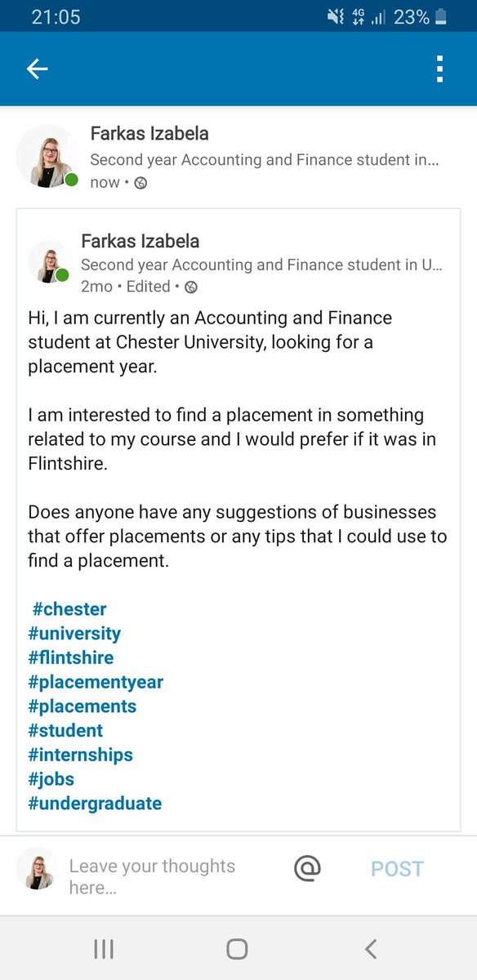Screen dimensions: 477x980
Task: Follow the #placementyear hashtag link
Action: (x=96, y=682)
